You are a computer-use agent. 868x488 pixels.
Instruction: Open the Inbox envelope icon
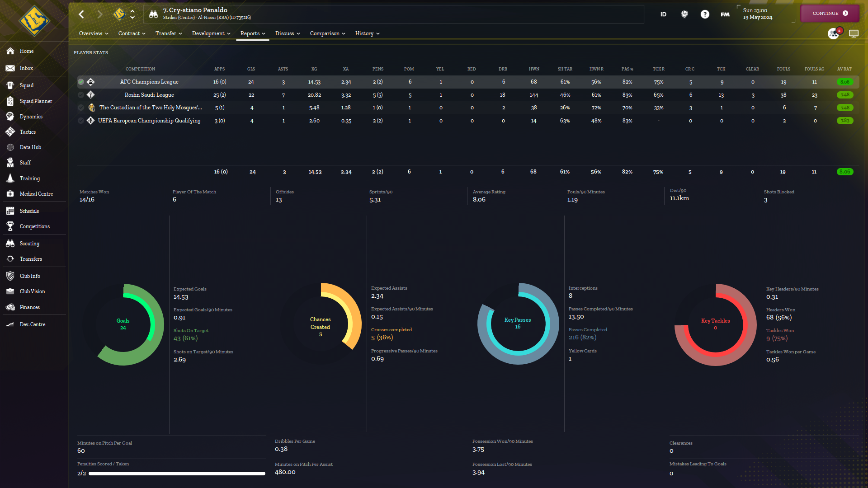(10, 68)
